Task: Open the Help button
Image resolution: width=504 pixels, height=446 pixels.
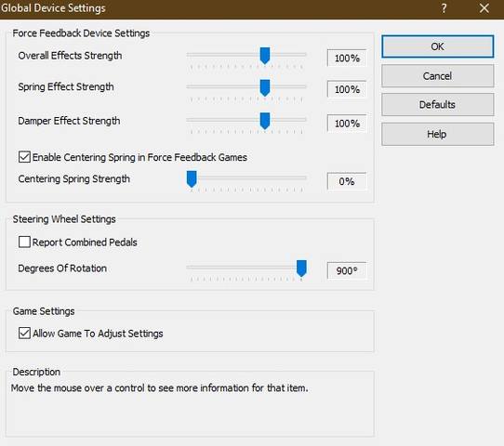Action: click(x=437, y=134)
